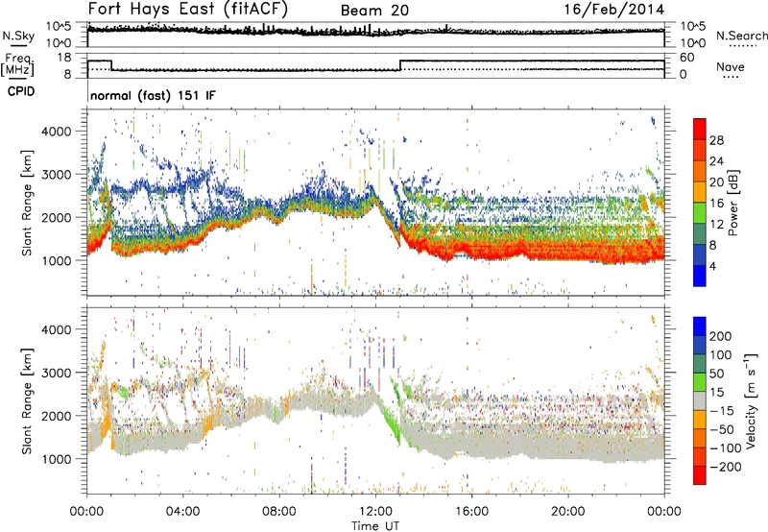Pick the red bottom segment of the velocity colorbar
The width and height of the screenshot is (768, 532).
[700, 475]
